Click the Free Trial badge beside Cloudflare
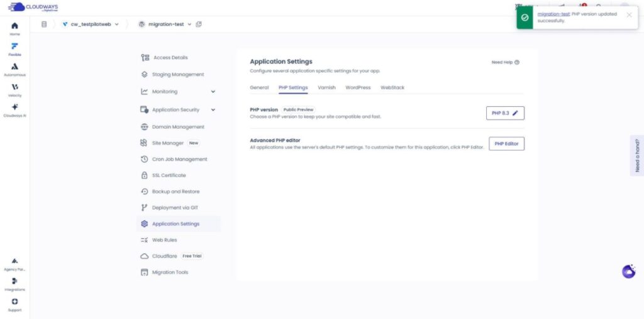This screenshot has width=644, height=319. click(x=192, y=256)
